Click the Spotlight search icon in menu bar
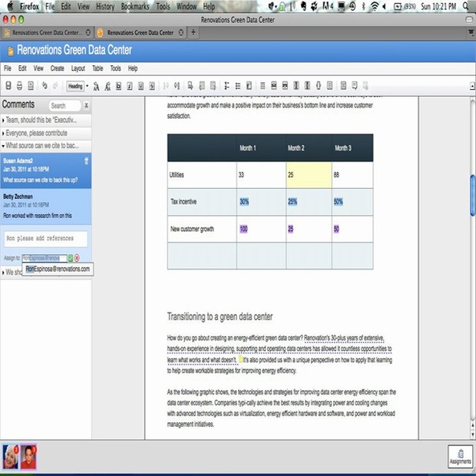 466,6
